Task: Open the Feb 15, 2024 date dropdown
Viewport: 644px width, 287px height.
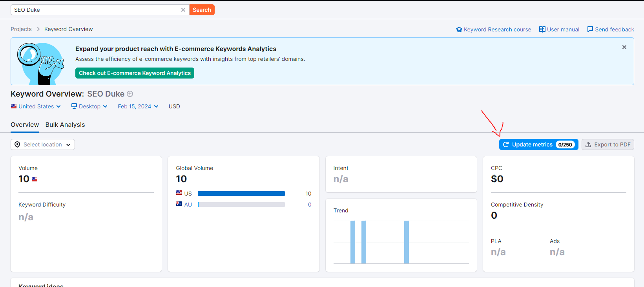Action: [x=138, y=106]
